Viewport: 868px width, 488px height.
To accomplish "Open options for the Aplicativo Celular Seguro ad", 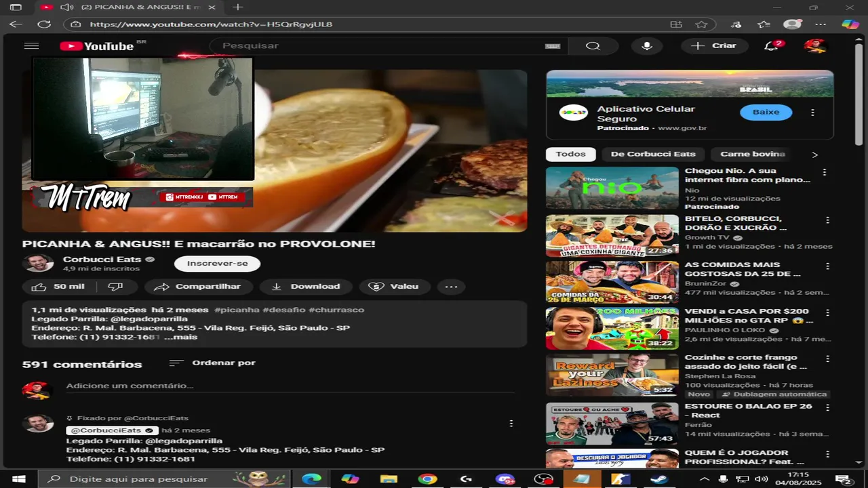I will click(812, 113).
